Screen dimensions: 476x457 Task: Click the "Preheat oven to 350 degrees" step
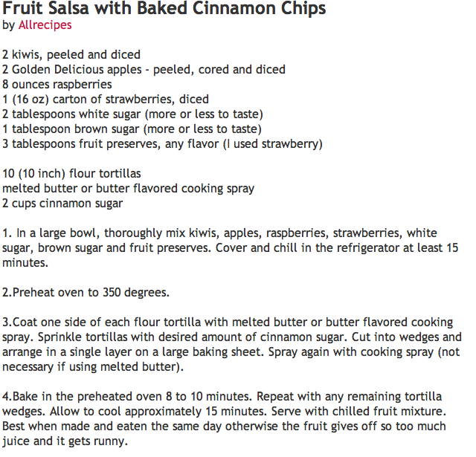86,292
